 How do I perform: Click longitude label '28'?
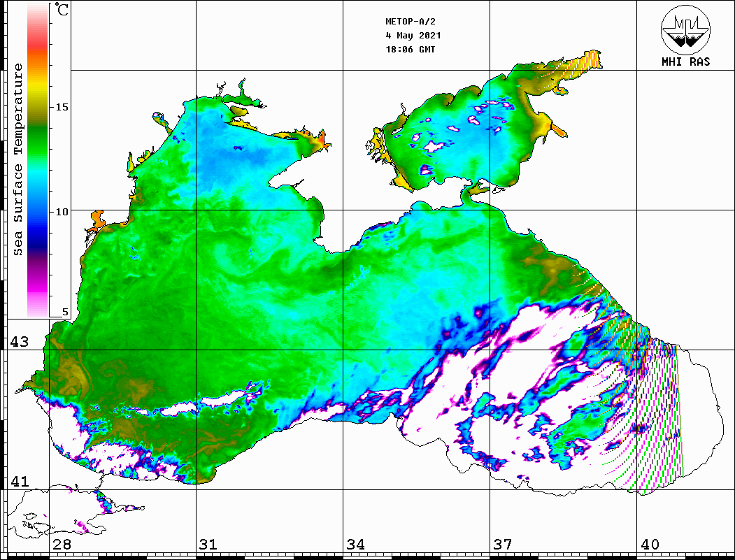click(62, 545)
